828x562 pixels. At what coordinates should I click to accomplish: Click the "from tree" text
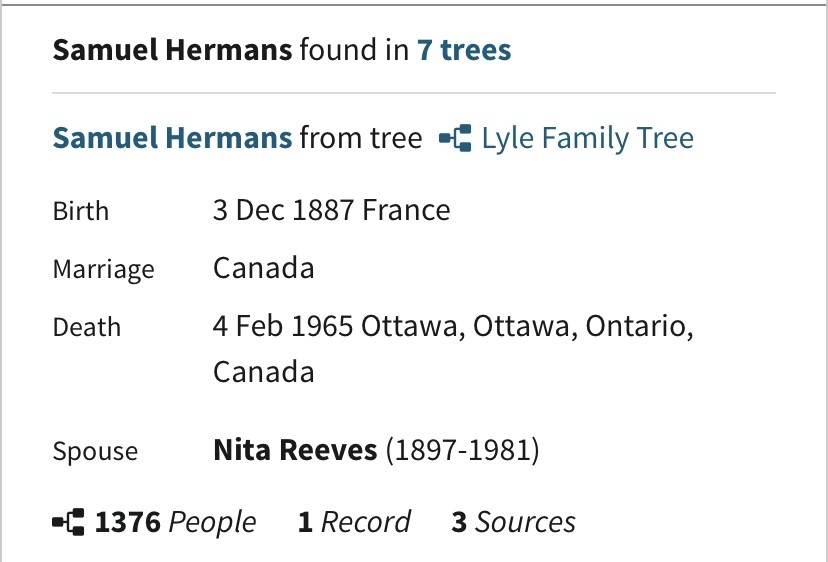click(361, 138)
